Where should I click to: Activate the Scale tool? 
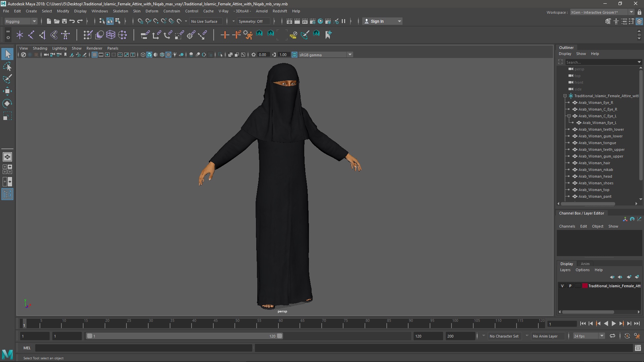7,116
